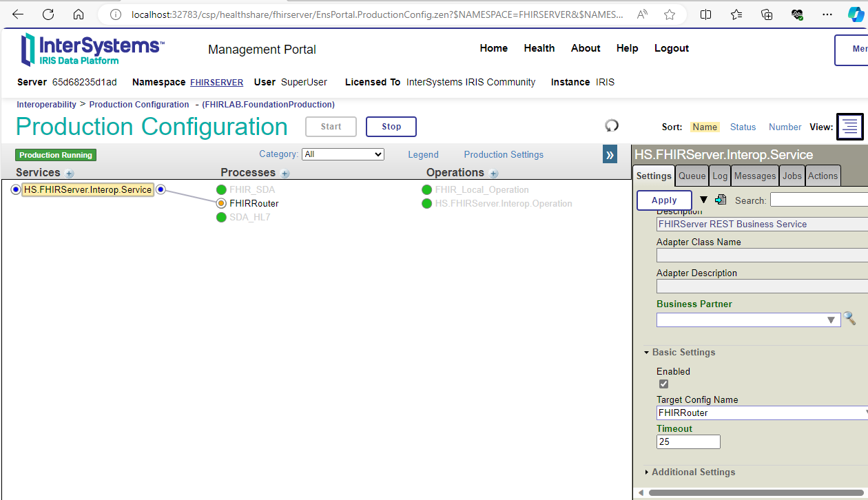Click the add Operations plus icon
Image resolution: width=868 pixels, height=500 pixels.
pos(494,174)
